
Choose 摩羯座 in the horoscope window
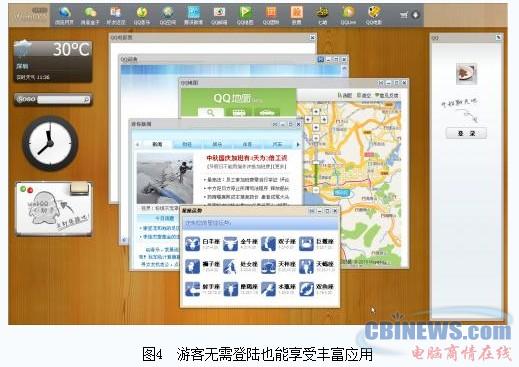240,289
